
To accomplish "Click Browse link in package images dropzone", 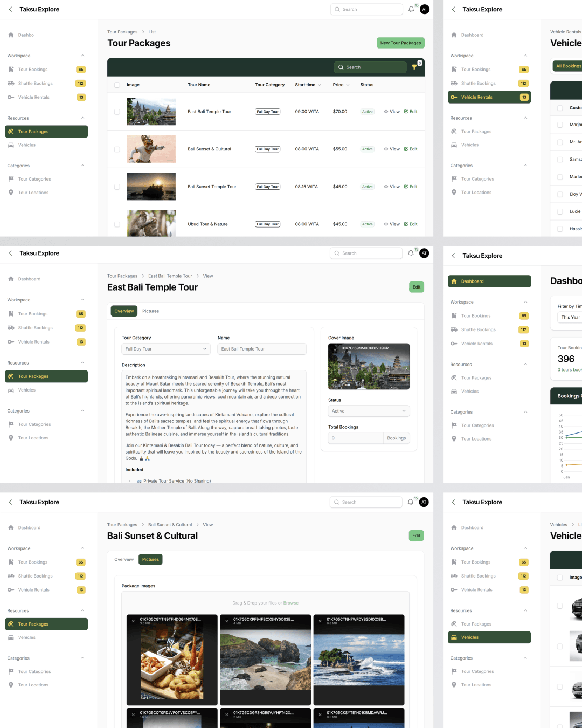I will [291, 603].
